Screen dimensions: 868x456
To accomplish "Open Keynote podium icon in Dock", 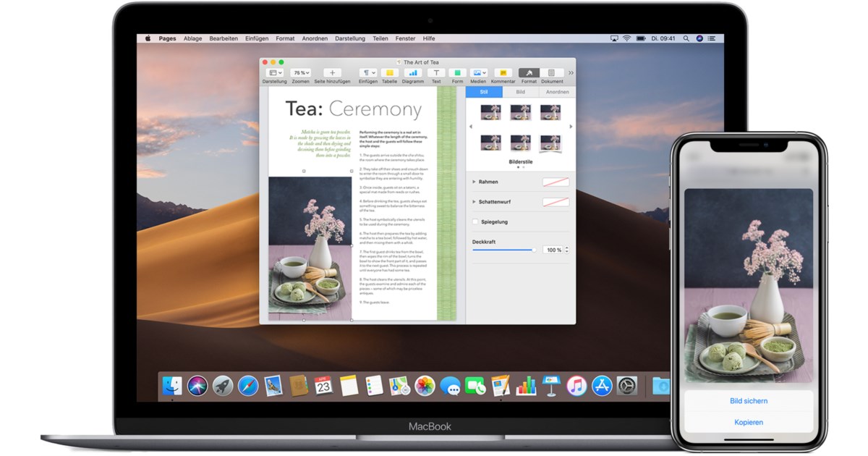I will 551,386.
